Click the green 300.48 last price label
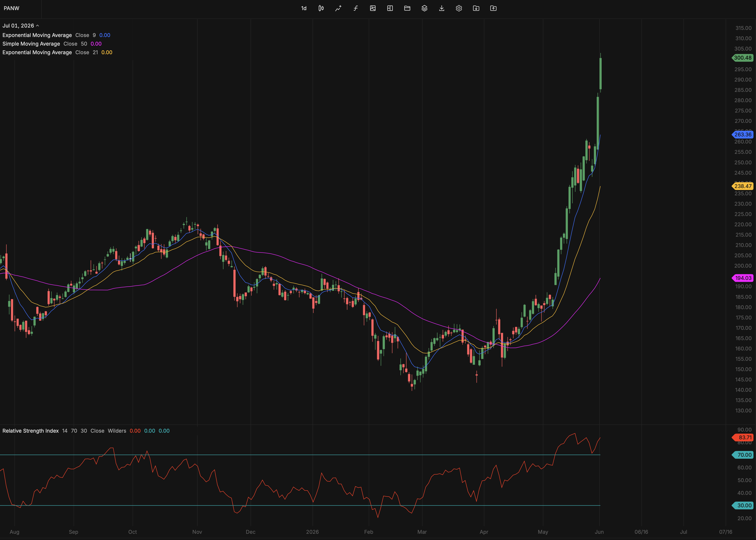Viewport: 756px width, 540px height. 743,57
